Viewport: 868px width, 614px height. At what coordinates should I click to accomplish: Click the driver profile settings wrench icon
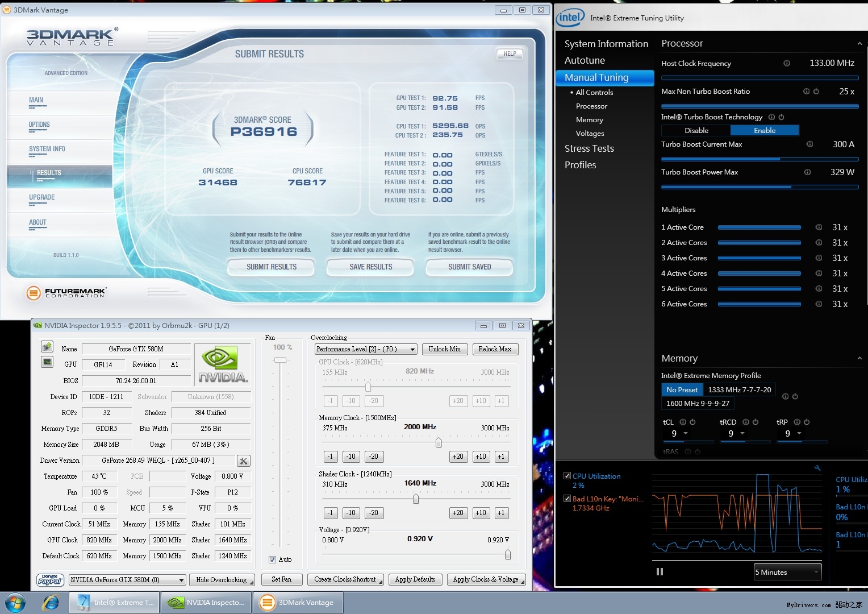point(243,460)
